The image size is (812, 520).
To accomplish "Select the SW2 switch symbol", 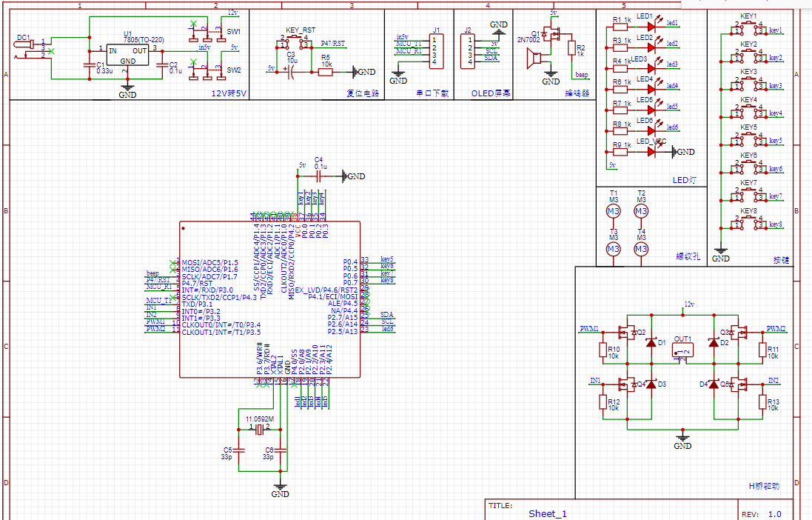I will 207,70.
